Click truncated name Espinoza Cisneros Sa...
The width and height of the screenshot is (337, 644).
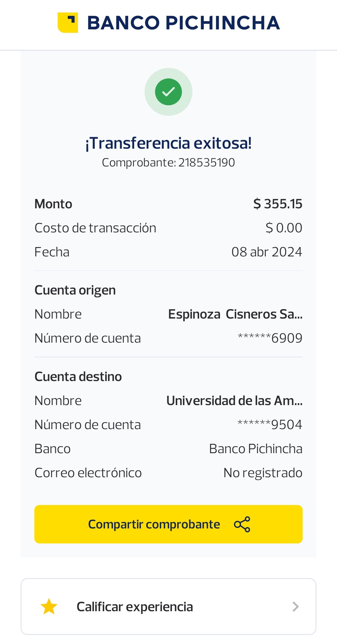pos(235,314)
